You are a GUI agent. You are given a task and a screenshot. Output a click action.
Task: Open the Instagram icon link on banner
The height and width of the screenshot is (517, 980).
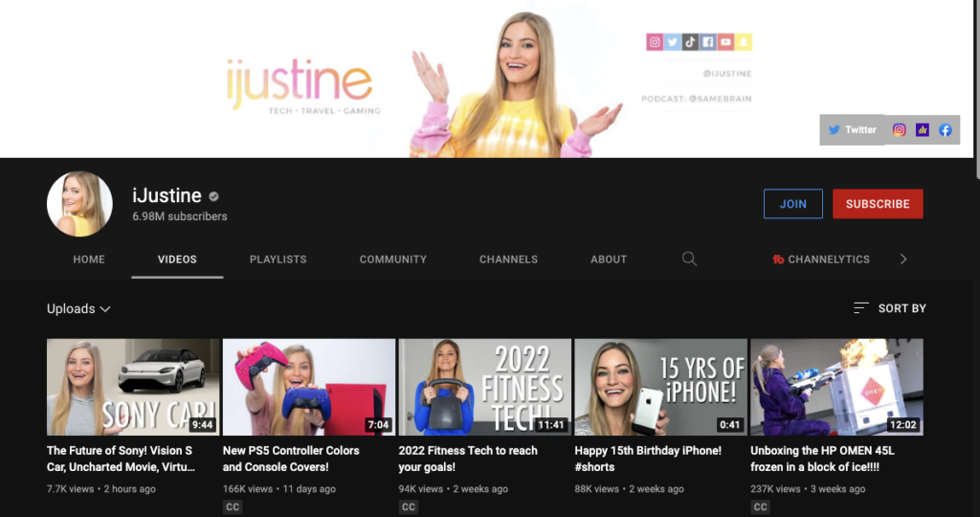(x=899, y=130)
